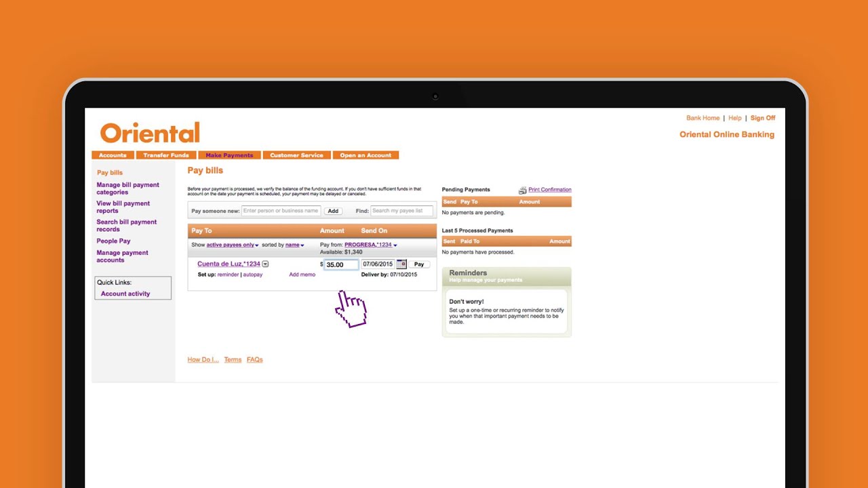
Task: Click the Account activity quick link
Action: coord(125,293)
